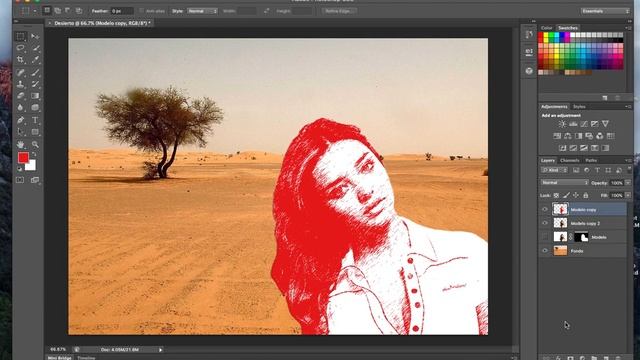Select the Eyedropper tool

pyautogui.click(x=35, y=60)
